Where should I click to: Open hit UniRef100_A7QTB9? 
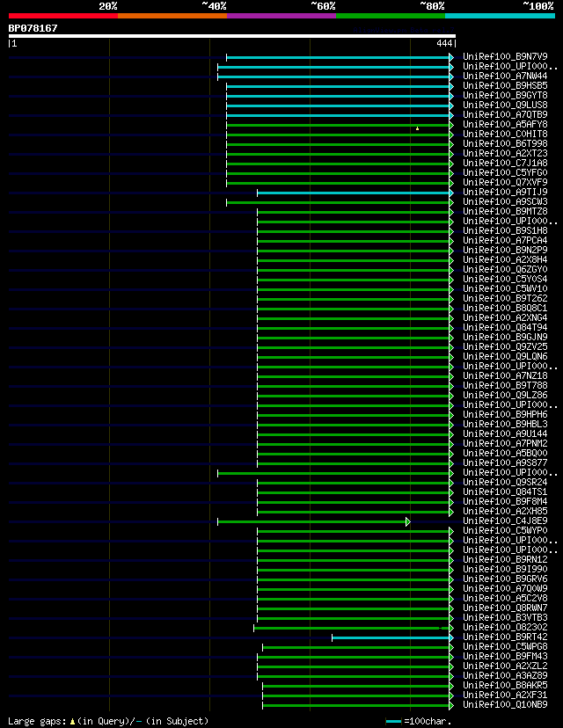click(x=505, y=114)
